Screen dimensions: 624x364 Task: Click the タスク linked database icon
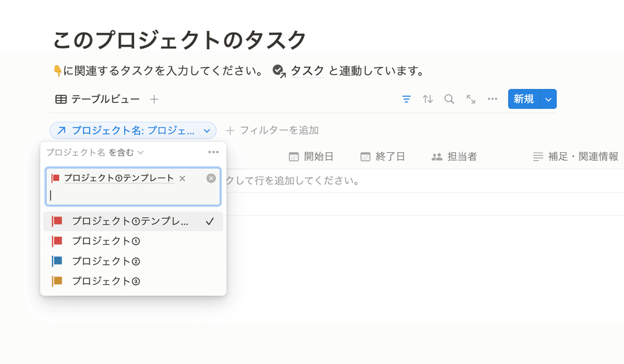coord(279,71)
